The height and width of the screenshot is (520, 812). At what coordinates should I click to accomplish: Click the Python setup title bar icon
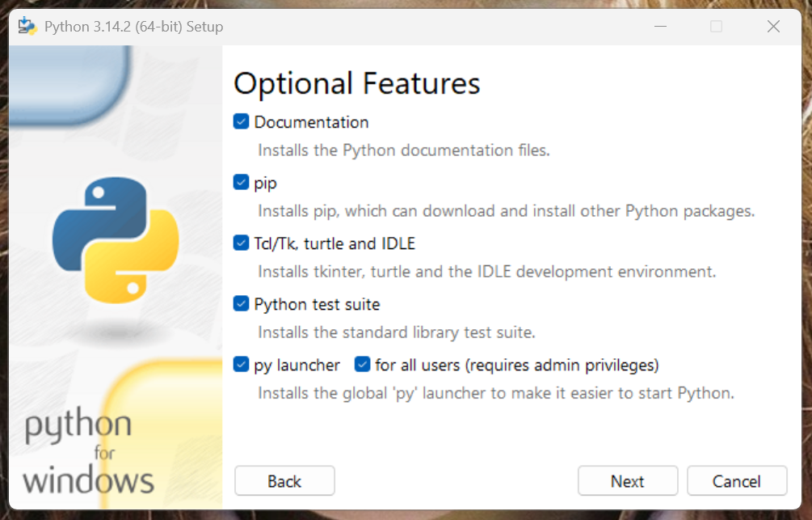click(27, 27)
